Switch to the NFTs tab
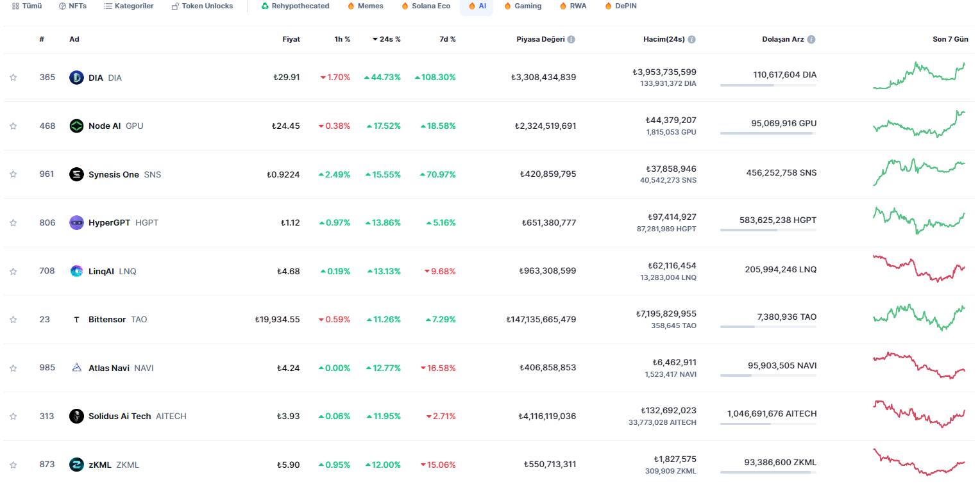This screenshot has height=487, width=980. 72,6
